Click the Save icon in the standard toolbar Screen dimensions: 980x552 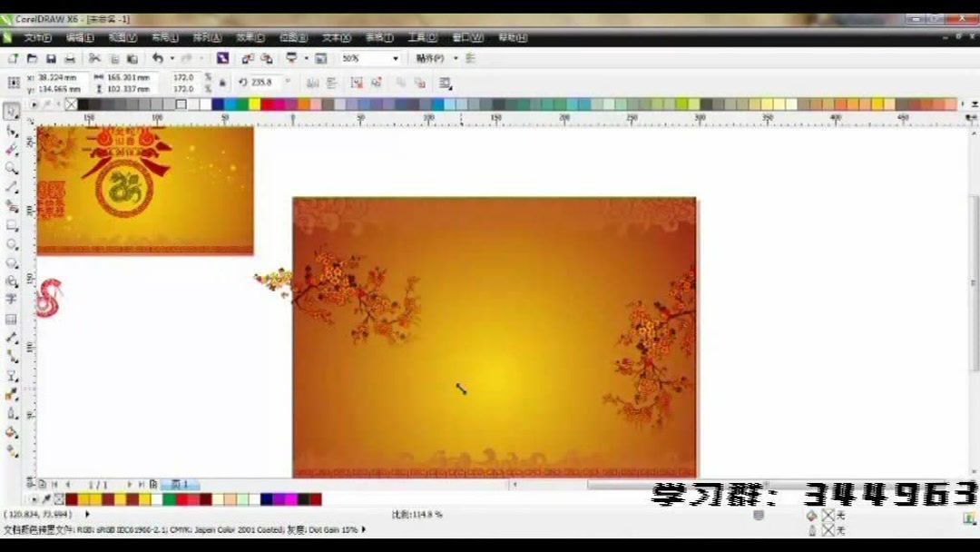tap(50, 57)
